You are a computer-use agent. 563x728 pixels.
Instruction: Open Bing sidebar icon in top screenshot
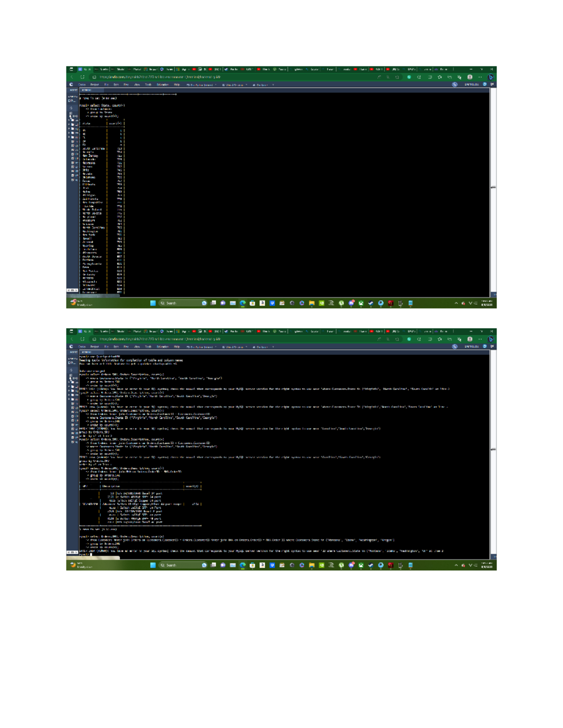coord(491,77)
